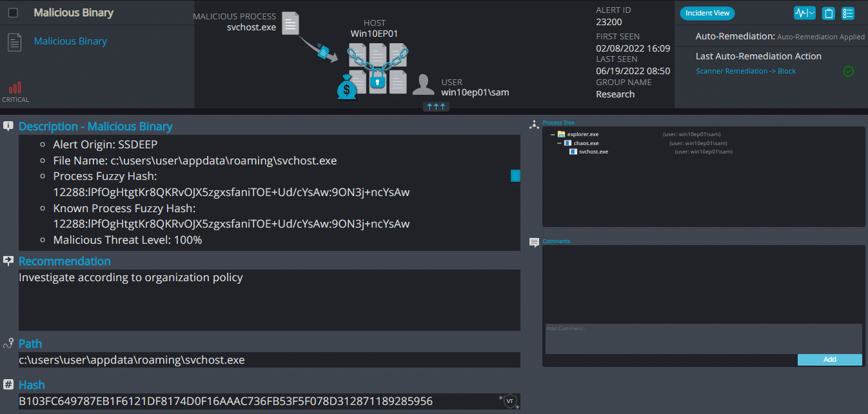The image size is (868, 414).
Task: Click the clipboard icon button
Action: 829,13
